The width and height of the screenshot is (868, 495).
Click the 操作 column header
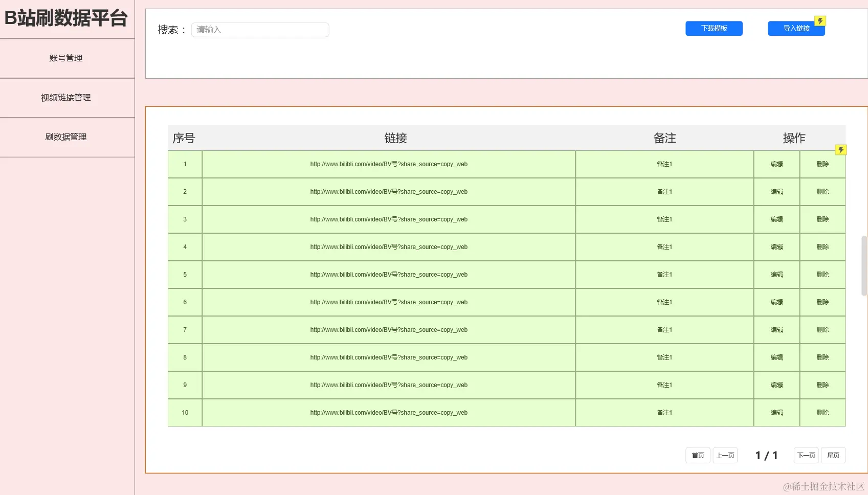[794, 138]
